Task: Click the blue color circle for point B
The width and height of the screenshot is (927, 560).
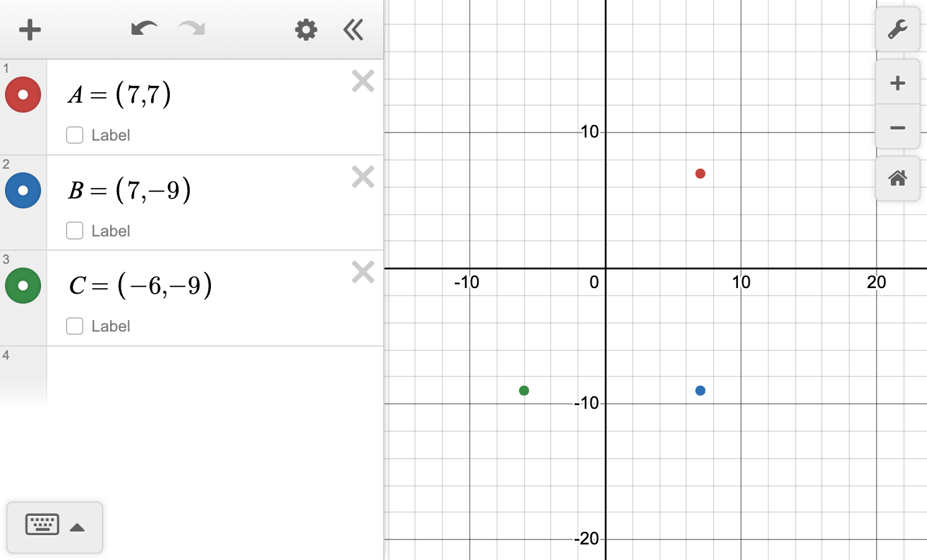Action: click(23, 190)
